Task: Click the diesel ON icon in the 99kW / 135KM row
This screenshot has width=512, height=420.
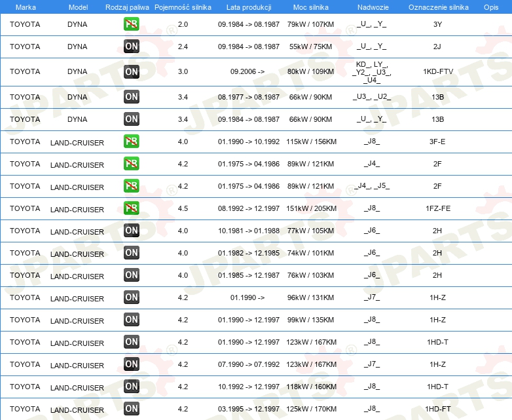Action: coord(131,320)
